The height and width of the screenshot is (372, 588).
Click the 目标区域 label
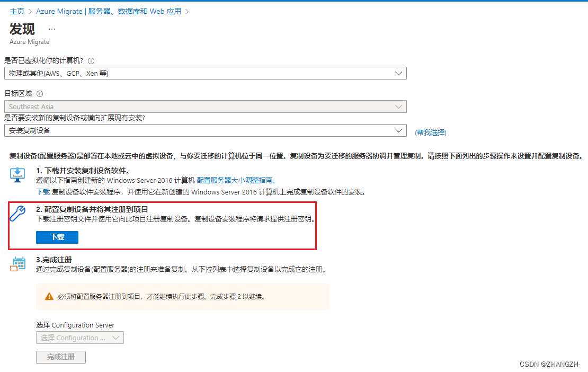click(19, 94)
